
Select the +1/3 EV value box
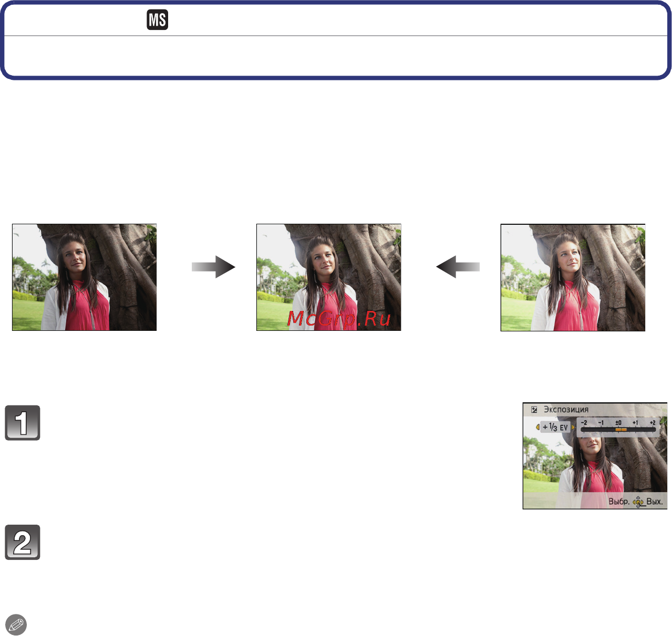click(x=555, y=428)
